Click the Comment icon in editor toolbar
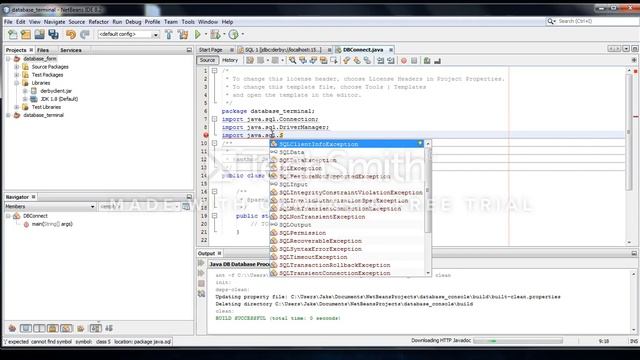The width and height of the screenshot is (640, 360). pyautogui.click(x=427, y=60)
